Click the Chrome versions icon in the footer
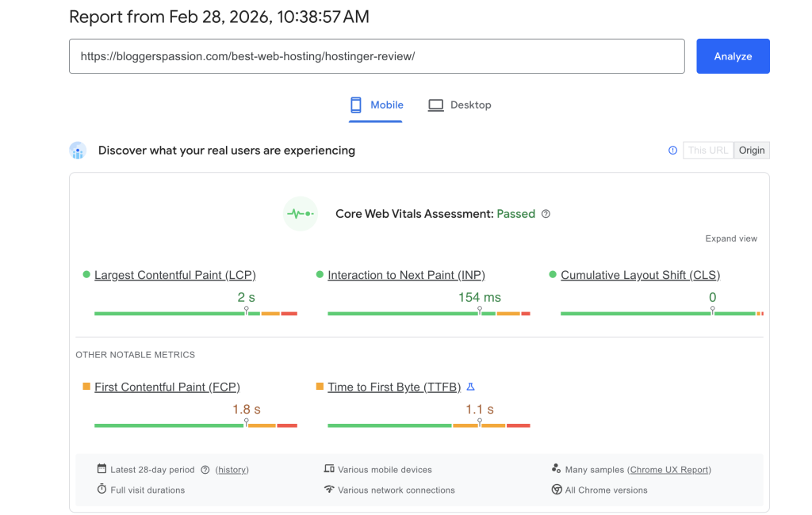This screenshot has height=515, width=812. 557,490
